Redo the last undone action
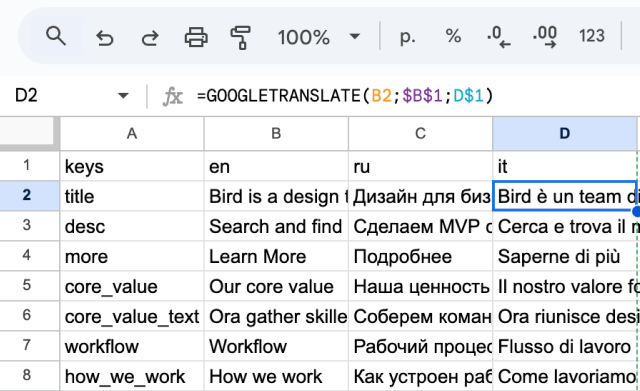 [x=150, y=37]
